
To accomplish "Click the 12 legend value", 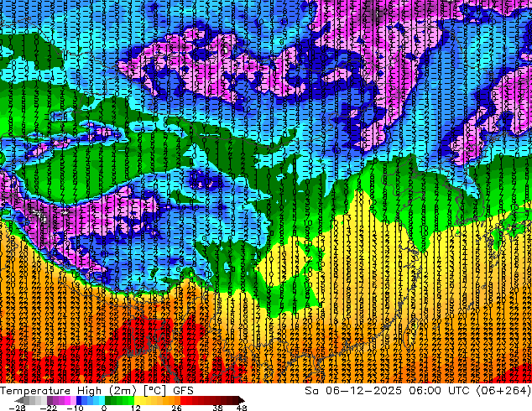I will pos(136,408).
